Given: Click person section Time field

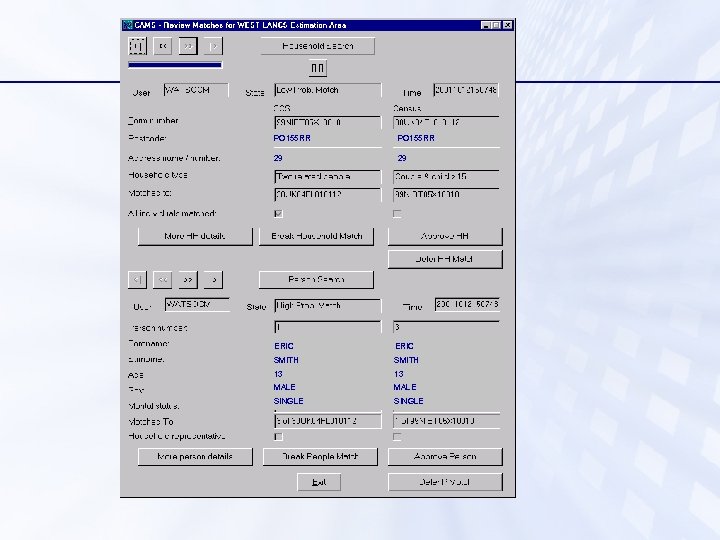Looking at the screenshot, I should coord(467,304).
